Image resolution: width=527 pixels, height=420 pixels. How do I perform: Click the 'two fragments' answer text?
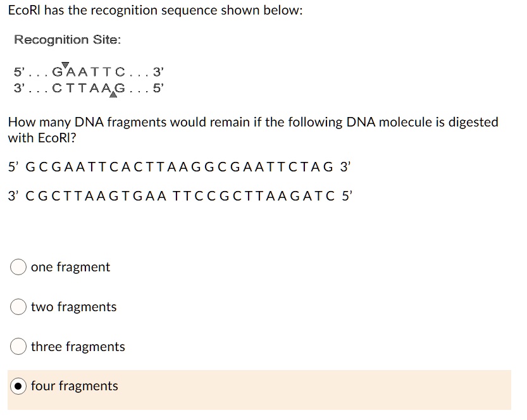point(74,307)
